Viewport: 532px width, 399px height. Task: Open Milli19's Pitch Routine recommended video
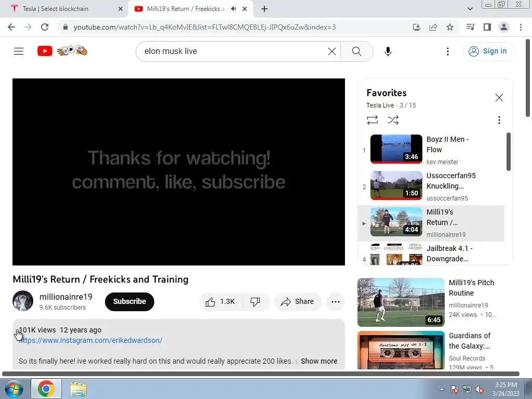(401, 302)
